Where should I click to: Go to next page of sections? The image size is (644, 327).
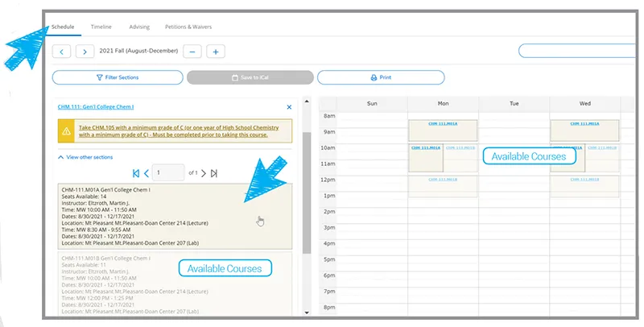point(203,173)
